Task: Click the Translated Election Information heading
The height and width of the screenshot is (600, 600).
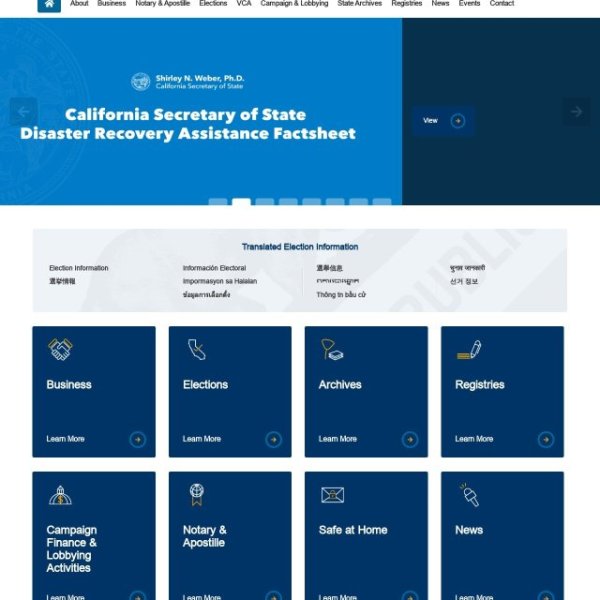Action: coord(300,247)
